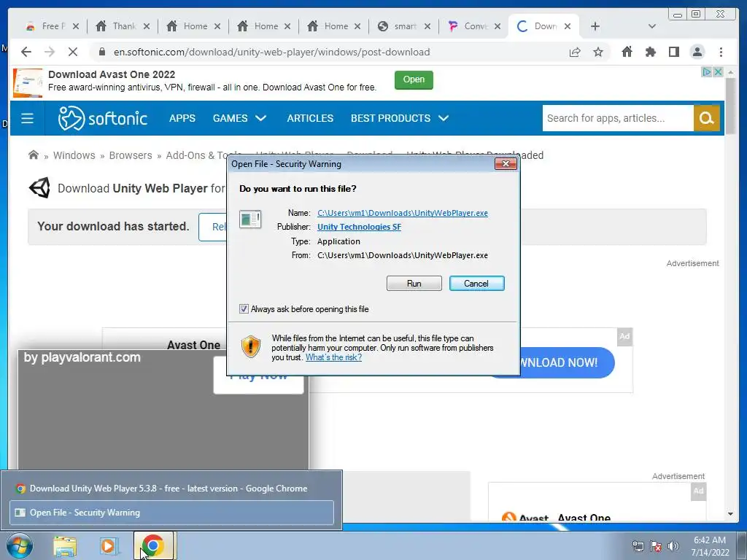747x560 pixels.
Task: Stop loading the page
Action: 73,52
